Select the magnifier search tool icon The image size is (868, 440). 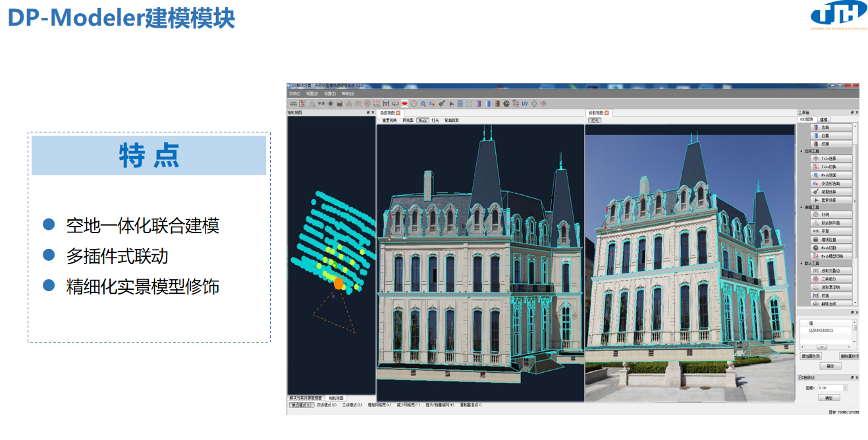423,103
